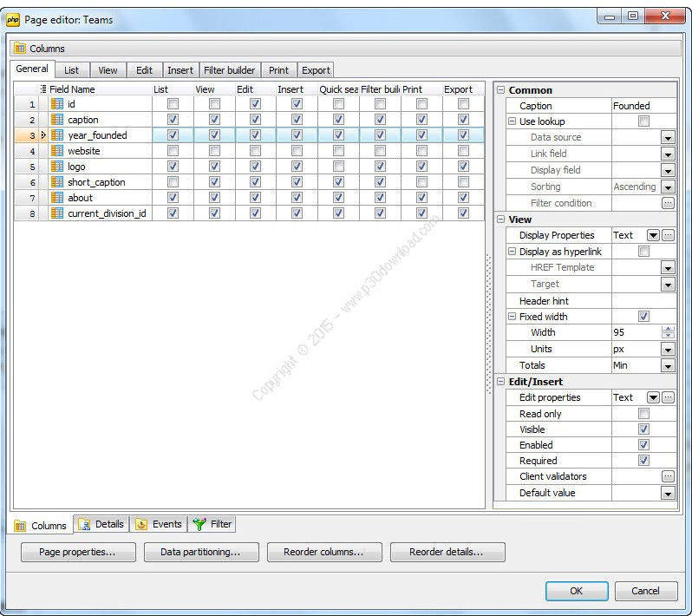Click the Columns header panel icon
Image resolution: width=692 pixels, height=616 pixels.
(19, 48)
